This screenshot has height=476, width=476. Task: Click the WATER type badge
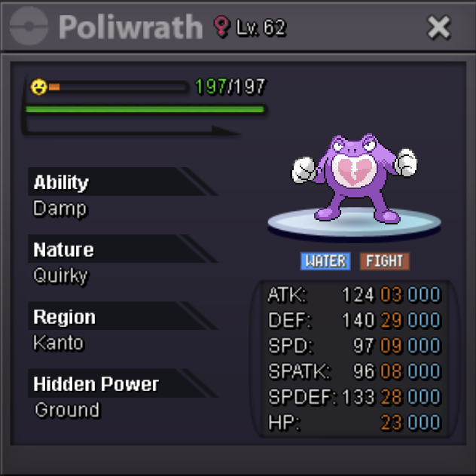click(x=325, y=261)
